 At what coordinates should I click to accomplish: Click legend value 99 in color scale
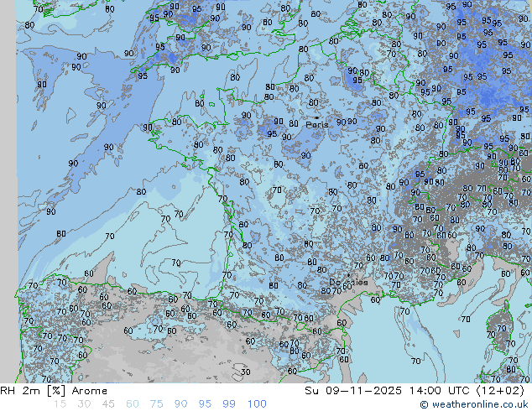click(229, 404)
